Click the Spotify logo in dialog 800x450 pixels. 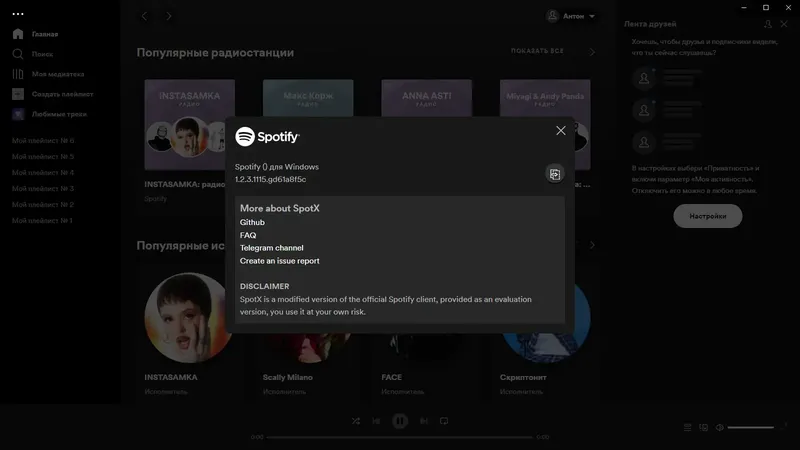(x=267, y=137)
